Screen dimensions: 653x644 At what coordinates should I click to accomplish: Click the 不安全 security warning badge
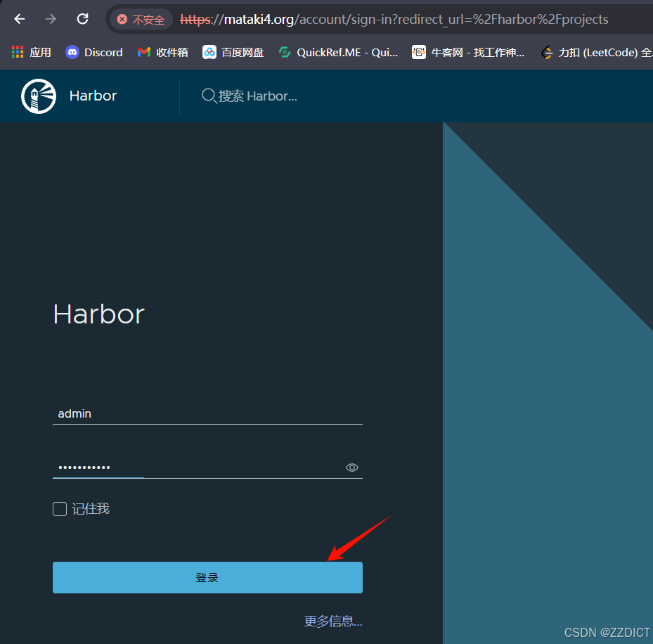point(141,19)
